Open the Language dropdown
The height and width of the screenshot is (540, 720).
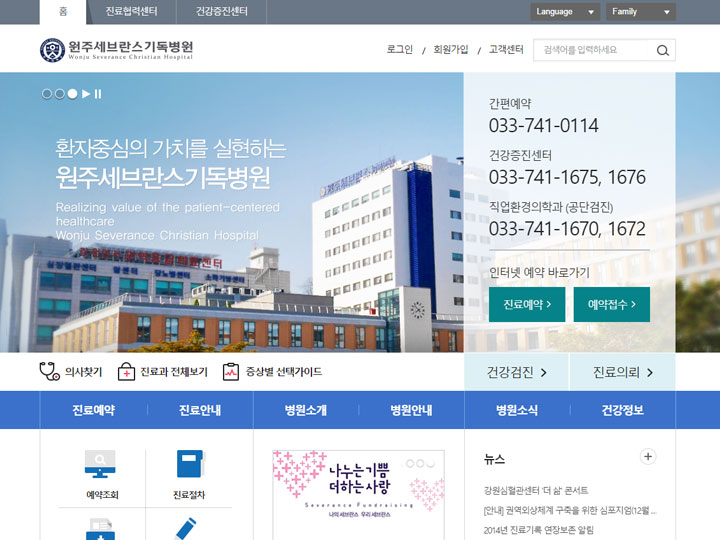[565, 12]
